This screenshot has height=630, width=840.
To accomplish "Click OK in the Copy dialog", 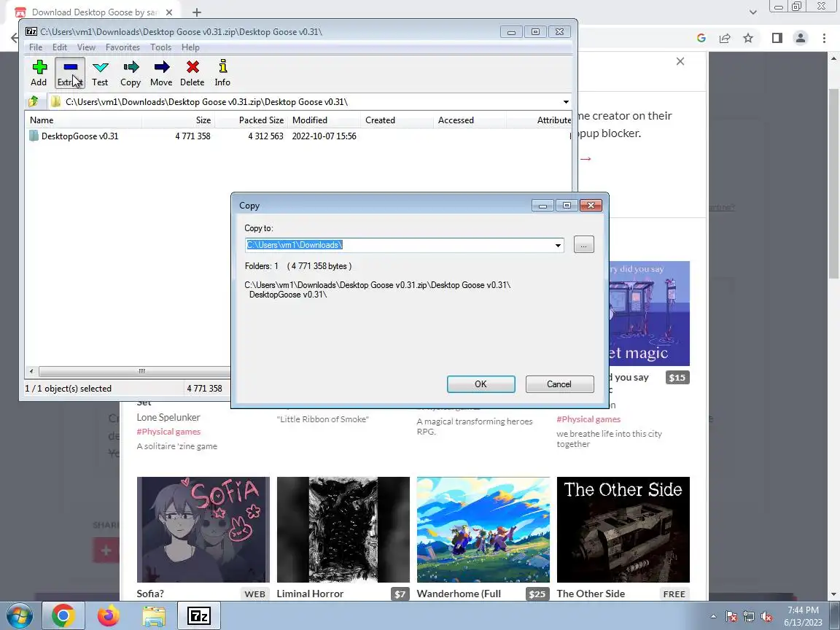I will [x=481, y=384].
